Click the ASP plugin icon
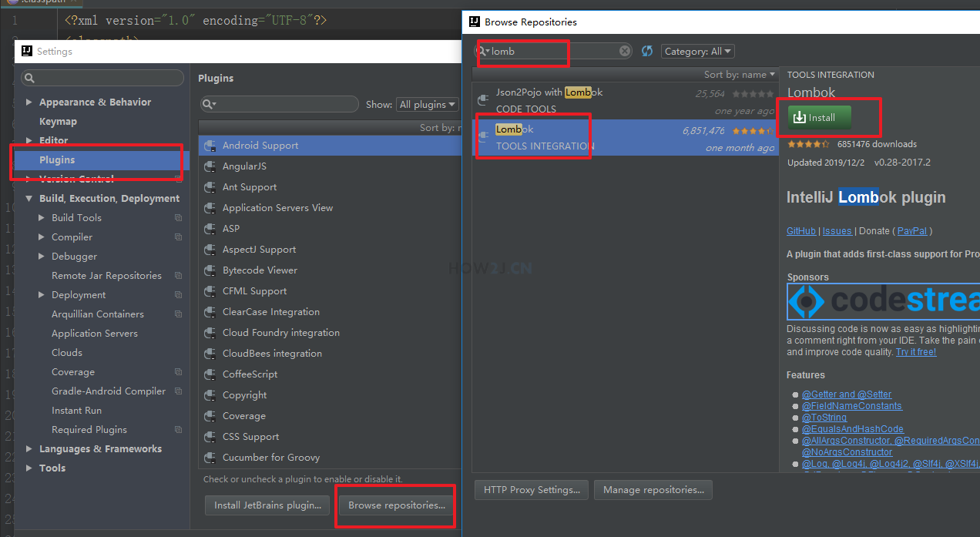This screenshot has width=980, height=537. [x=210, y=229]
